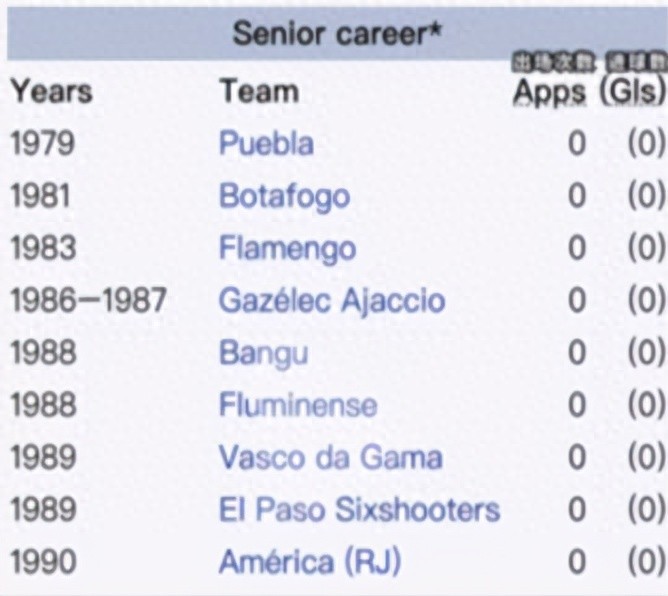Click the 1981 year next to Botafogo
The image size is (668, 596).
tap(42, 195)
